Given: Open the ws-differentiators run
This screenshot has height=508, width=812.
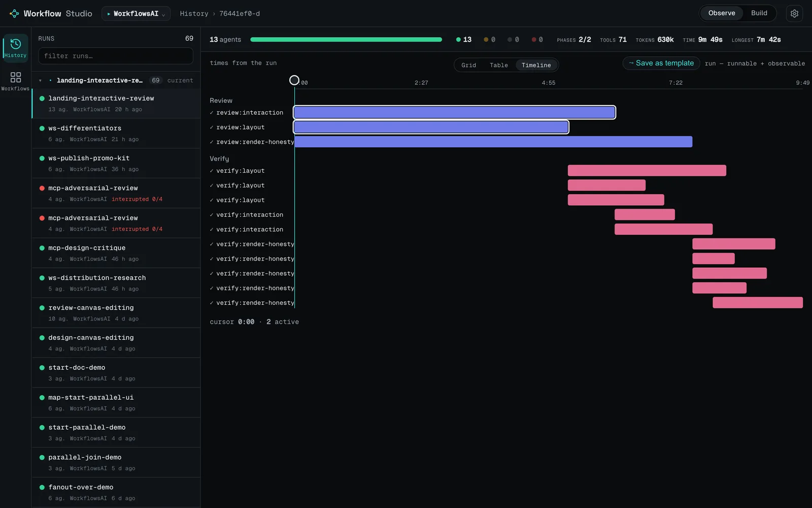Looking at the screenshot, I should pyautogui.click(x=116, y=134).
